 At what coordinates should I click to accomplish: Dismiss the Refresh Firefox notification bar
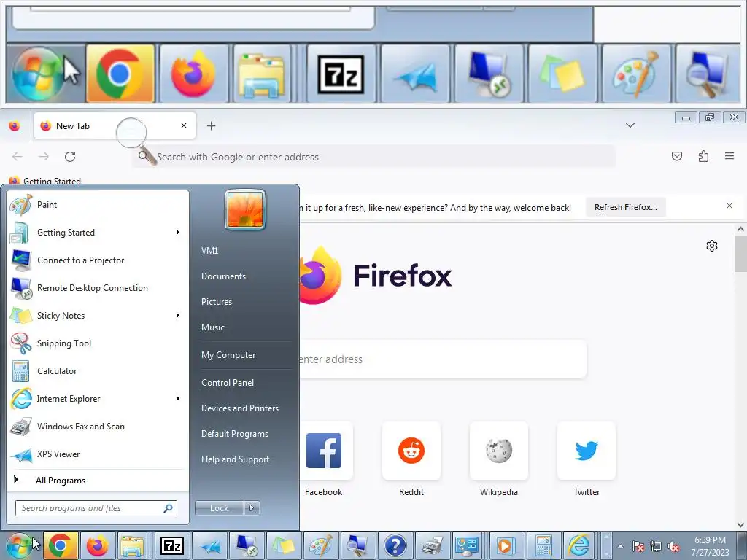[729, 206]
